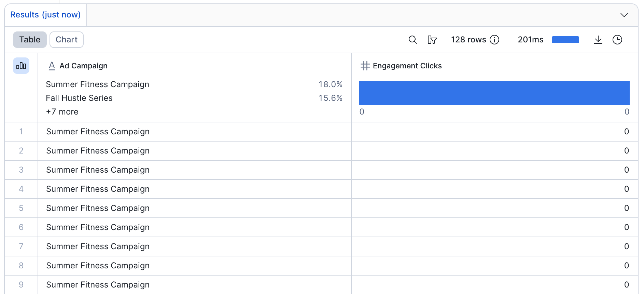Toggle column statistics bar-chart icon

21,66
